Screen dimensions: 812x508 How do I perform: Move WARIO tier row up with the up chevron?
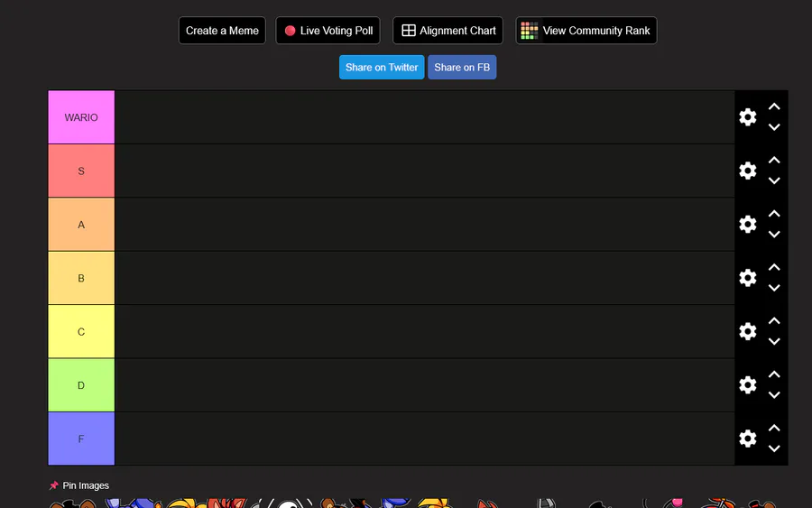click(x=774, y=106)
